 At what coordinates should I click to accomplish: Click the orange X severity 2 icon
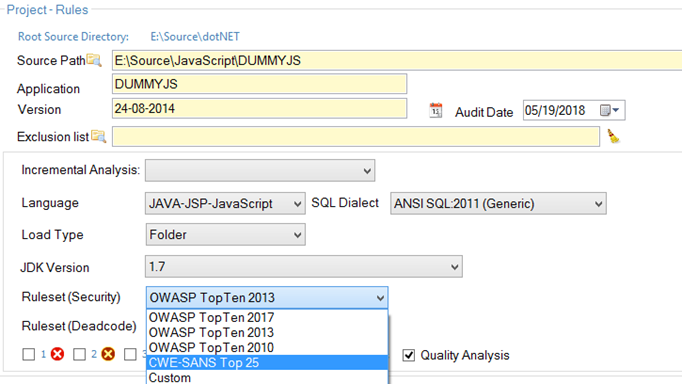tap(108, 354)
